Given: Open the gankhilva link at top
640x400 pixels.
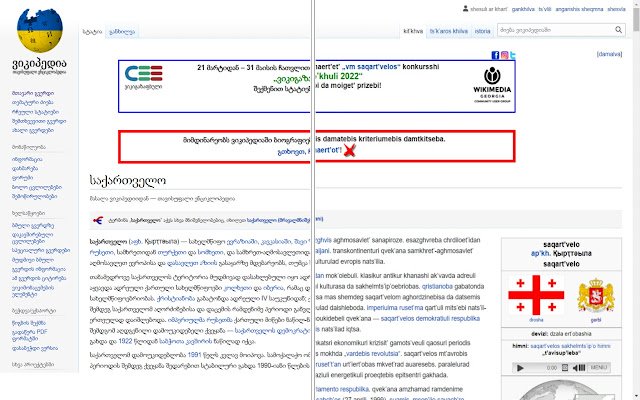Looking at the screenshot, I should pyautogui.click(x=523, y=9).
